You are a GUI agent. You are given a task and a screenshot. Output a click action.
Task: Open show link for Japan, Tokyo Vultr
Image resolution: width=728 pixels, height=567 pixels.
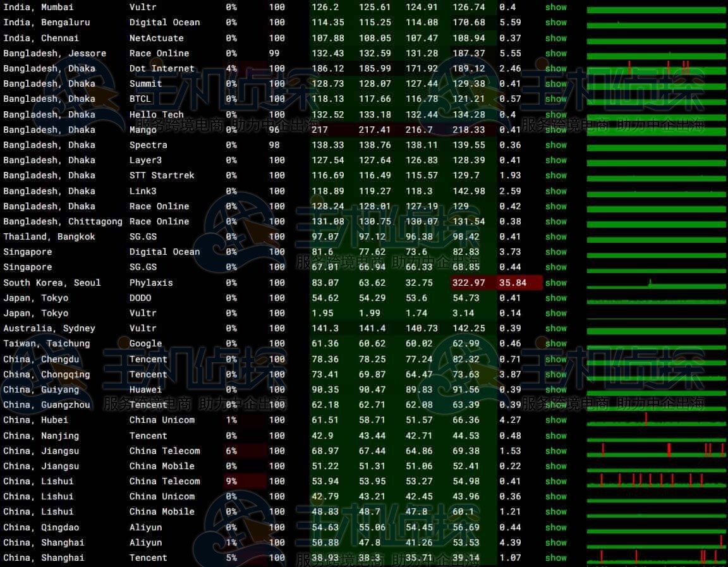[x=555, y=313]
